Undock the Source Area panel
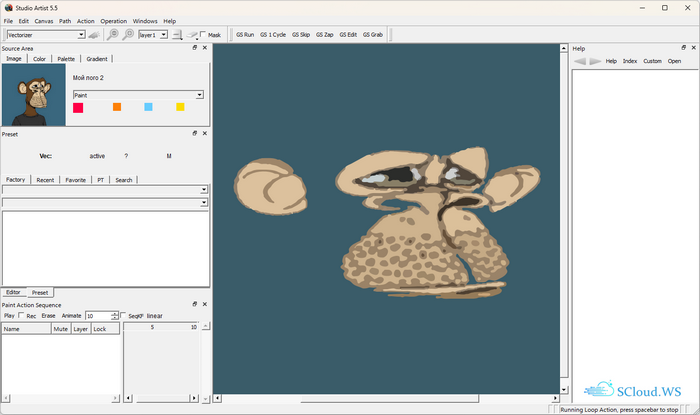700x415 pixels. [195, 47]
